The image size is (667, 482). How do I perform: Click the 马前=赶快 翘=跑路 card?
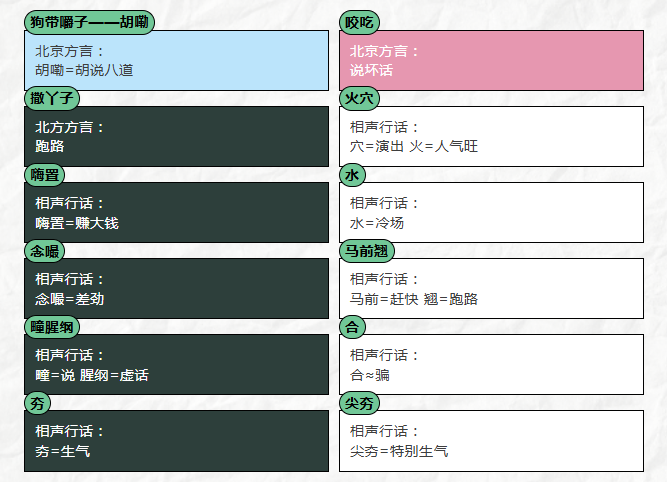(x=491, y=288)
